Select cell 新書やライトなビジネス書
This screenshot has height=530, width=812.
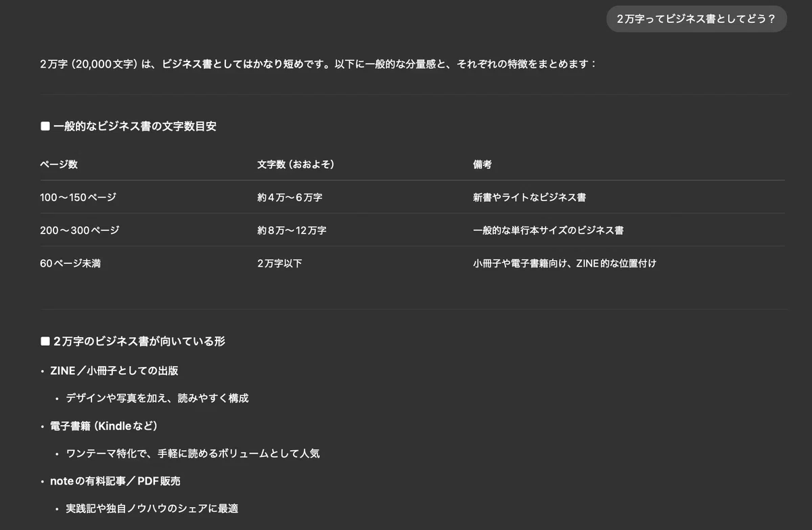[530, 198]
